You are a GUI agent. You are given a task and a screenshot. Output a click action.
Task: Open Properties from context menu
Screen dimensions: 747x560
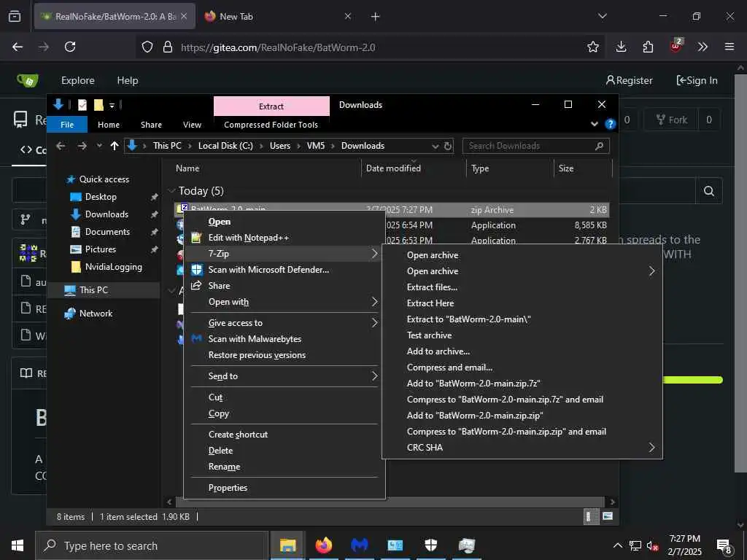[x=228, y=488]
